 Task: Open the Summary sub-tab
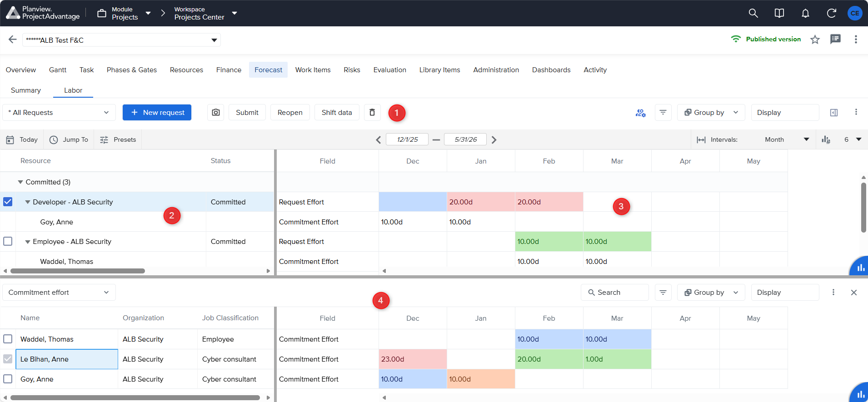pos(26,90)
